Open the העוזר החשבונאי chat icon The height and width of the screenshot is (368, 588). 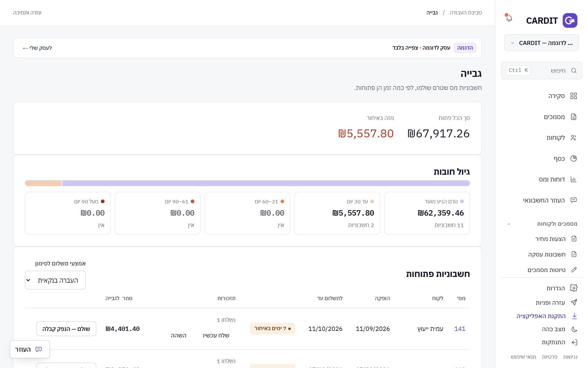pyautogui.click(x=574, y=200)
